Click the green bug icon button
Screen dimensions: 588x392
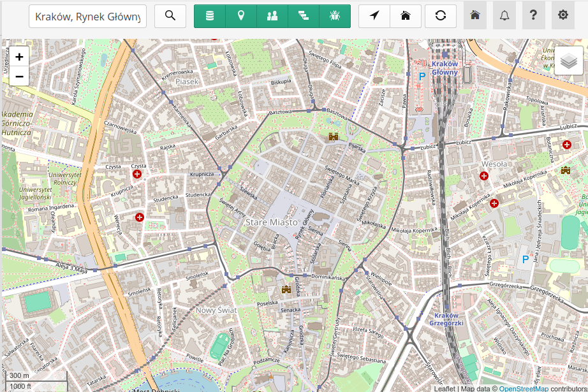[335, 16]
